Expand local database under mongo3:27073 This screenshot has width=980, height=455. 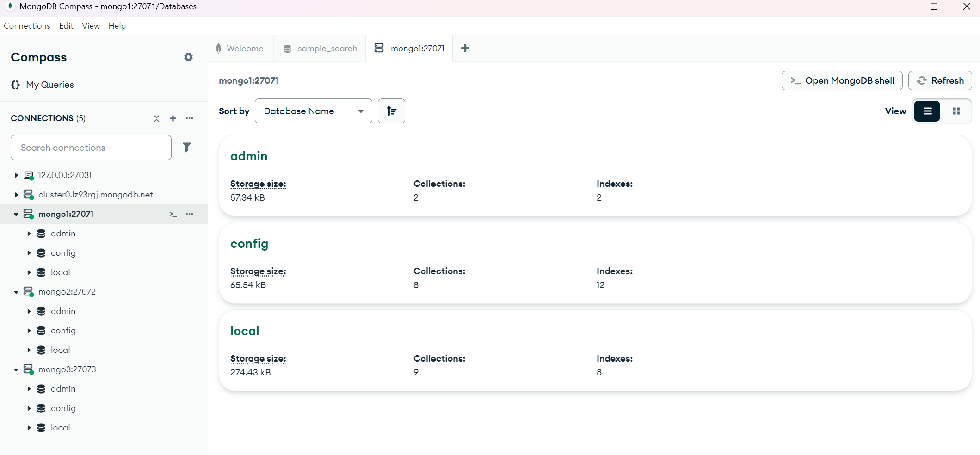click(x=29, y=428)
